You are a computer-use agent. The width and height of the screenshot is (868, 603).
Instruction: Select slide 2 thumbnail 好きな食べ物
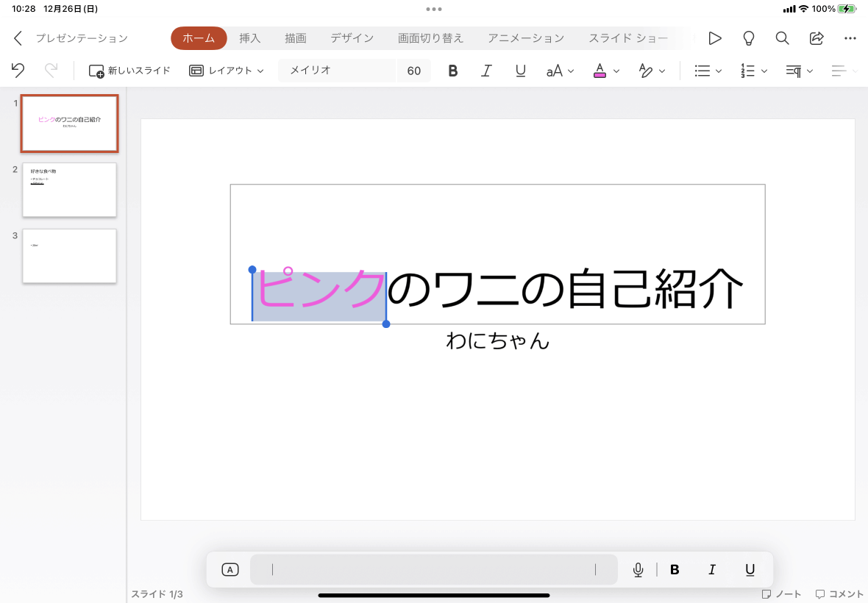(x=69, y=190)
